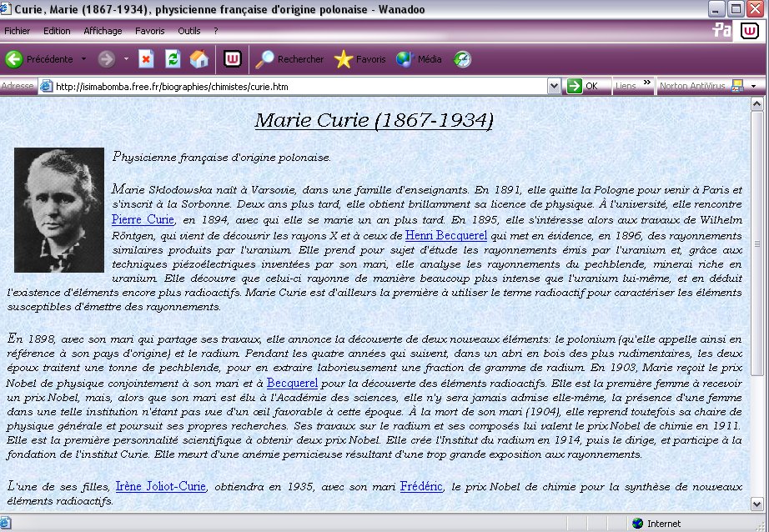Click the OK go button
Image resolution: width=769 pixels, height=532 pixels.
pos(583,86)
